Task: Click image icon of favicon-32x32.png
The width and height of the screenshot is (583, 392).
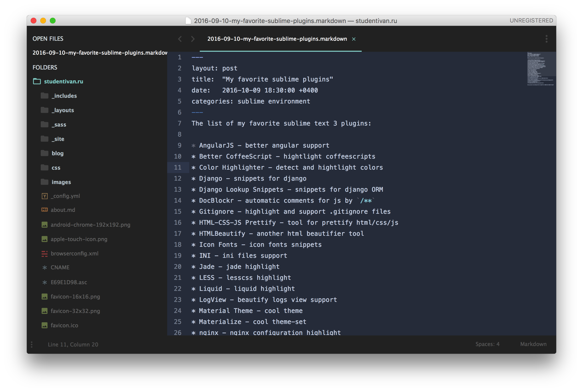Action: point(45,311)
